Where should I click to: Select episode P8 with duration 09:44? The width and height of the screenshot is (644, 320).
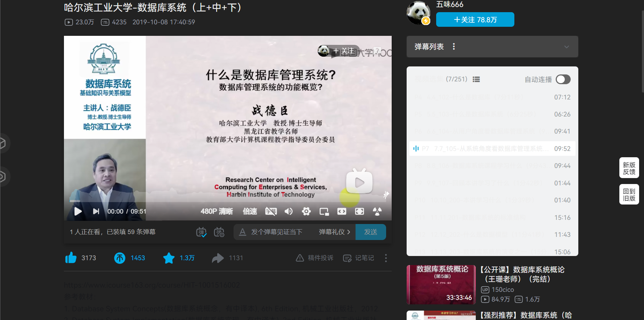click(492, 166)
